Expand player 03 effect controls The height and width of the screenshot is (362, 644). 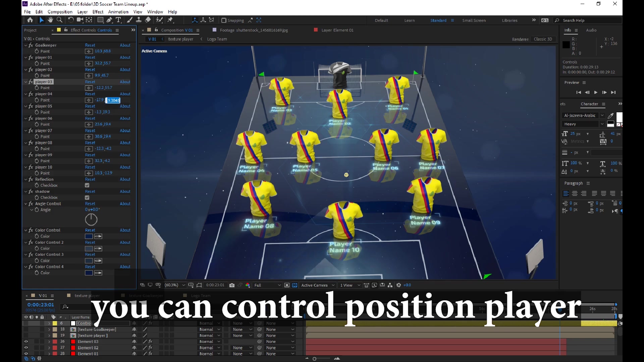25,82
